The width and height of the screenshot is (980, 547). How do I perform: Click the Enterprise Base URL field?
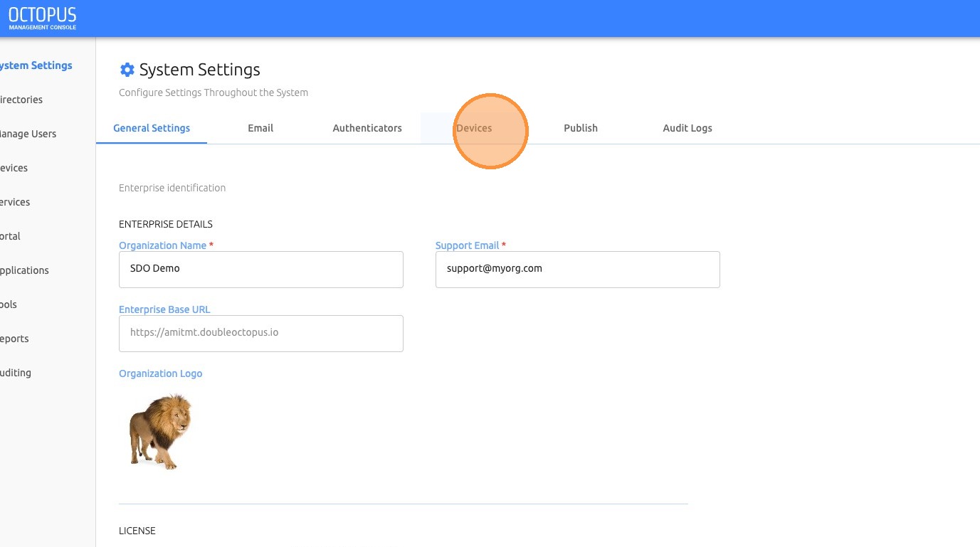pos(261,334)
